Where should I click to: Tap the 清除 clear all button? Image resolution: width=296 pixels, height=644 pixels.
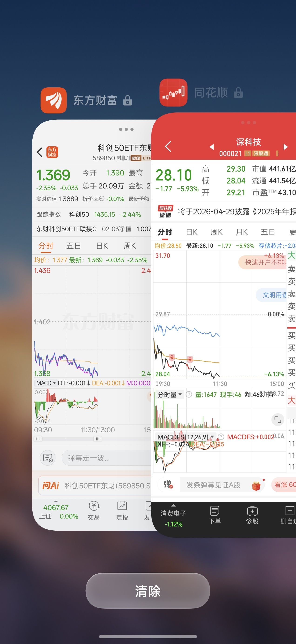tap(148, 591)
